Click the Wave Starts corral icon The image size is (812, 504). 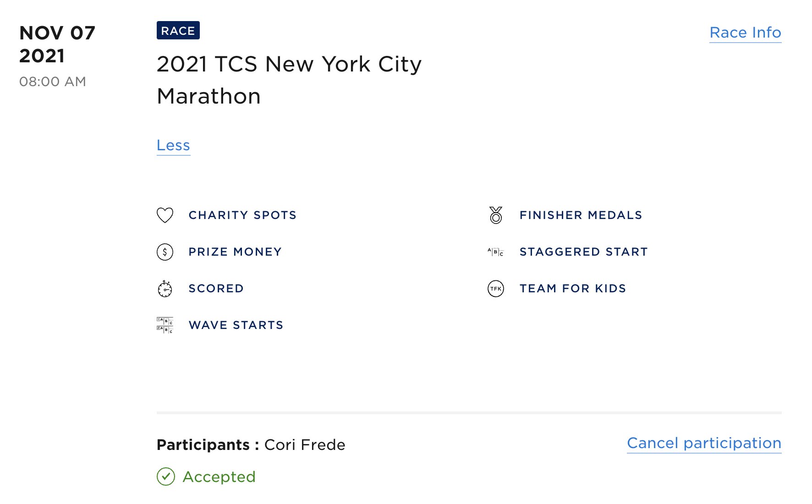[x=165, y=325]
